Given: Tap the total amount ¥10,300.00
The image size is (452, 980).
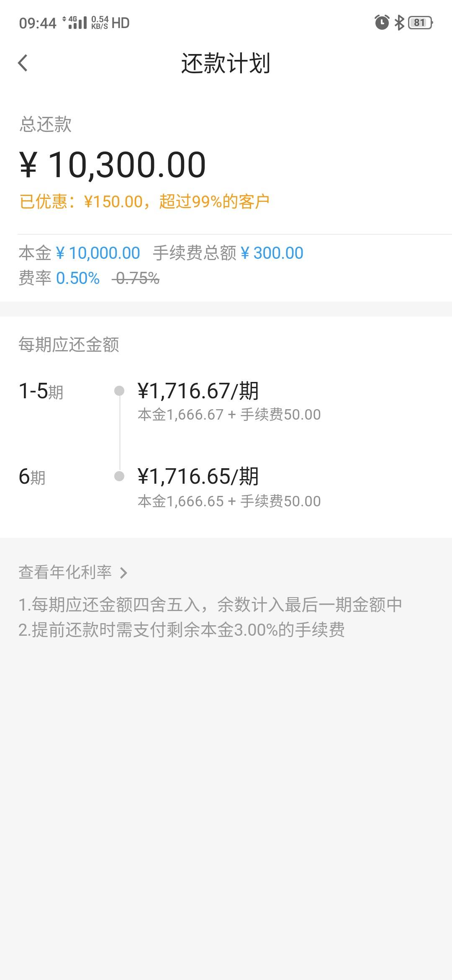Looking at the screenshot, I should 113,165.
